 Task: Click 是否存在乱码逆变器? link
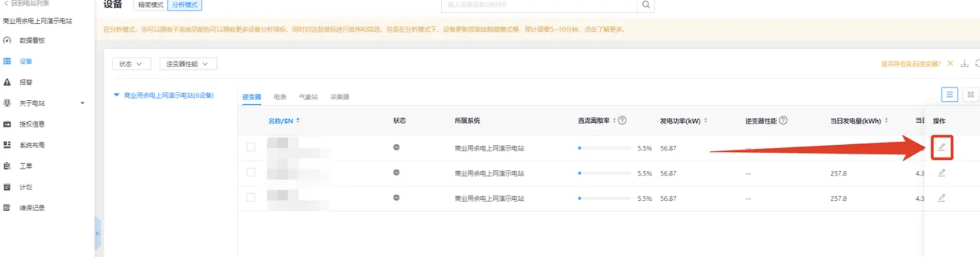(910, 64)
